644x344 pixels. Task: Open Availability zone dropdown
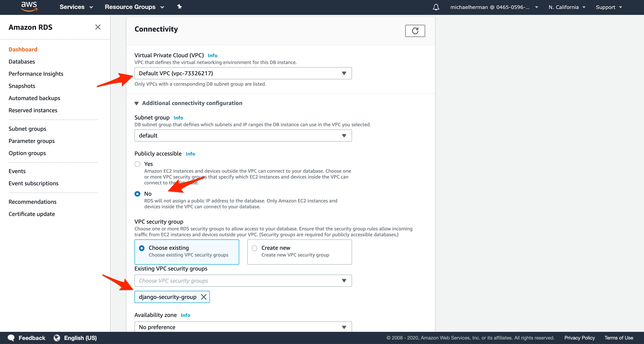pyautogui.click(x=243, y=327)
